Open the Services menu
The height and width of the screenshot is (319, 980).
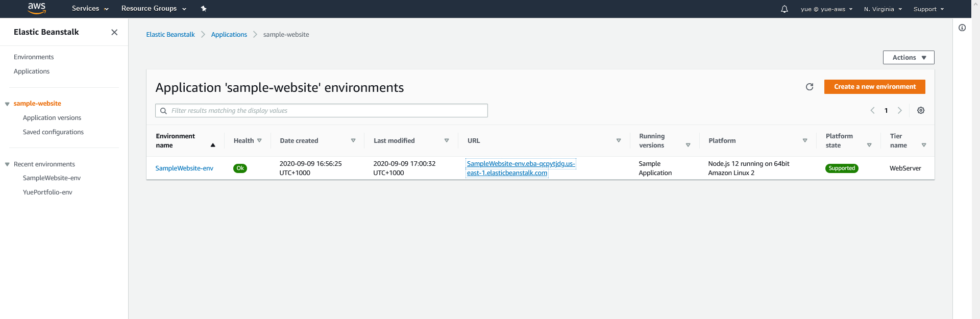90,9
